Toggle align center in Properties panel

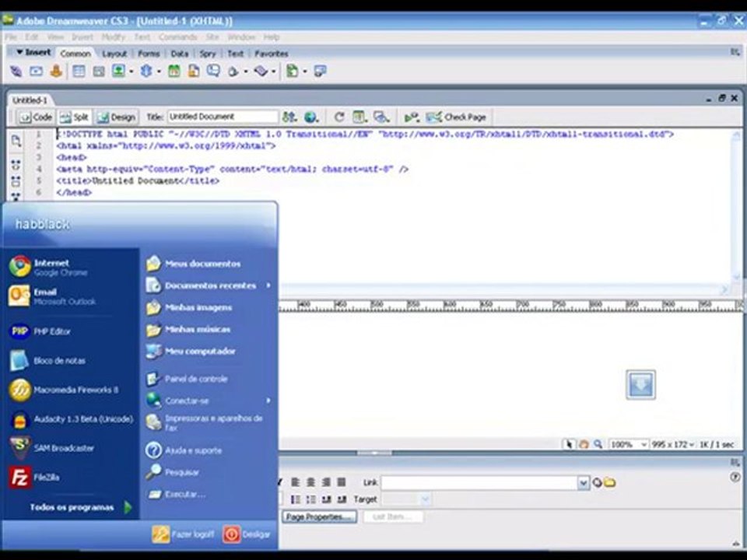310,482
